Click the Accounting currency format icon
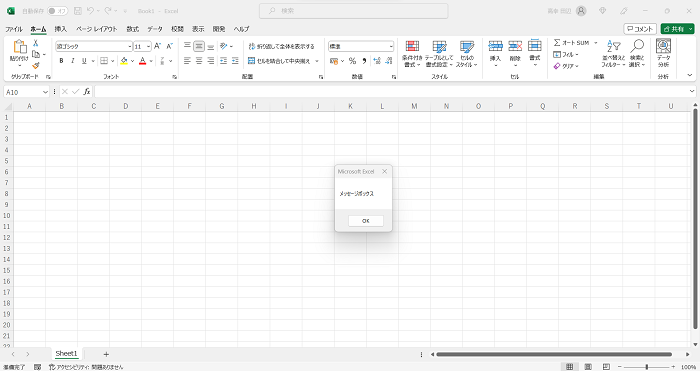Image resolution: width=700 pixels, height=371 pixels. [334, 61]
